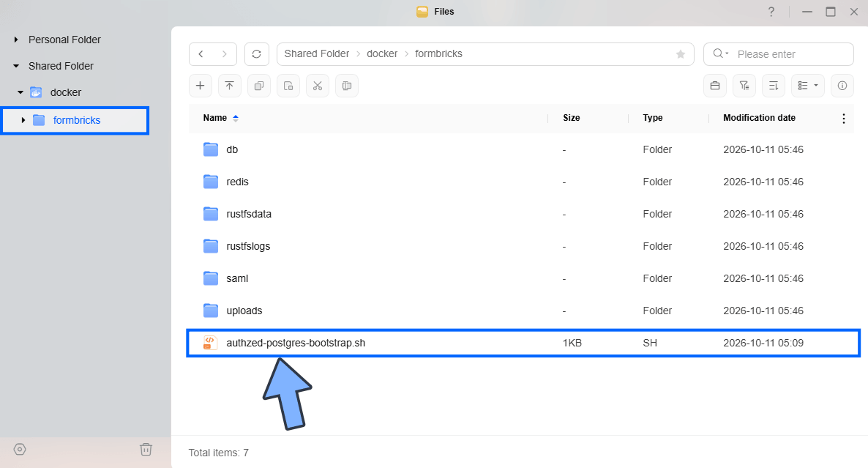Screen dimensions: 868x468
Task: Expand the formbricks tree node
Action: click(x=23, y=120)
